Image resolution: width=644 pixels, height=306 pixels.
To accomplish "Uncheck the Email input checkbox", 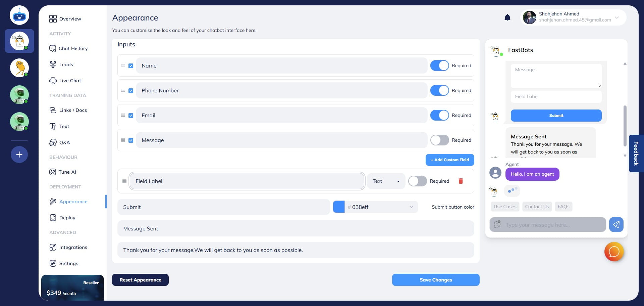I will [131, 116].
